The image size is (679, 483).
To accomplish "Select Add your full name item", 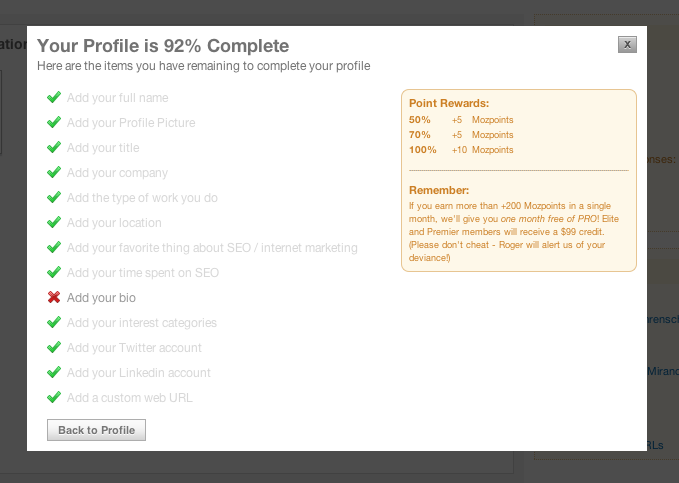I will pyautogui.click(x=117, y=98).
